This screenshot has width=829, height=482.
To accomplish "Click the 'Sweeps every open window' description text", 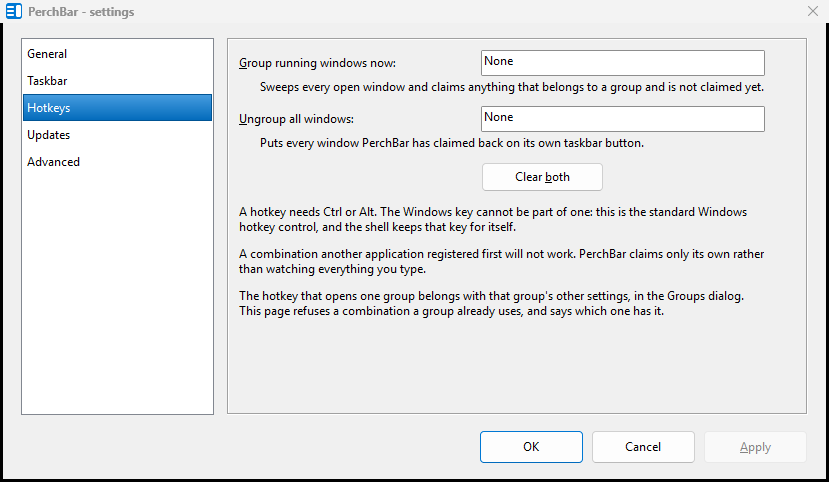I will [x=512, y=87].
